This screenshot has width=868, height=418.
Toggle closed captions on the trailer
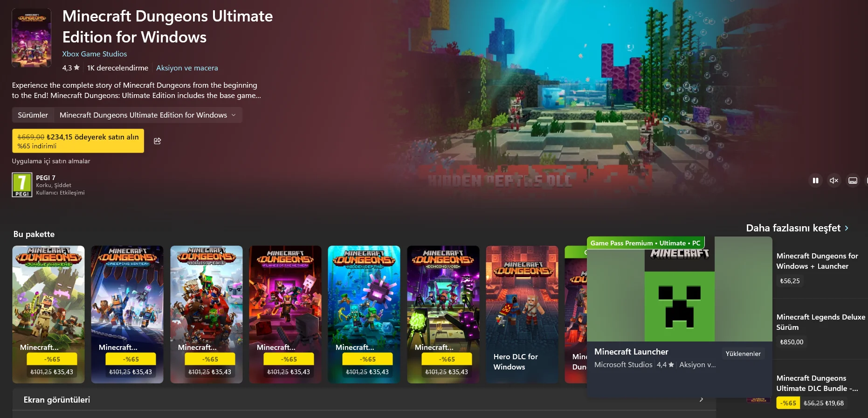tap(853, 181)
